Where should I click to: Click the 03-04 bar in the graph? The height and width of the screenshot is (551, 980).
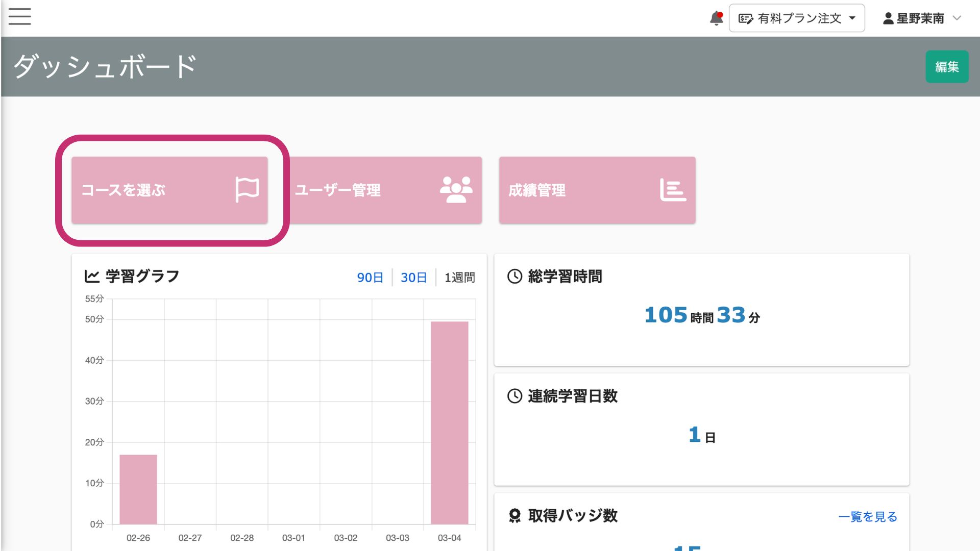pyautogui.click(x=449, y=422)
